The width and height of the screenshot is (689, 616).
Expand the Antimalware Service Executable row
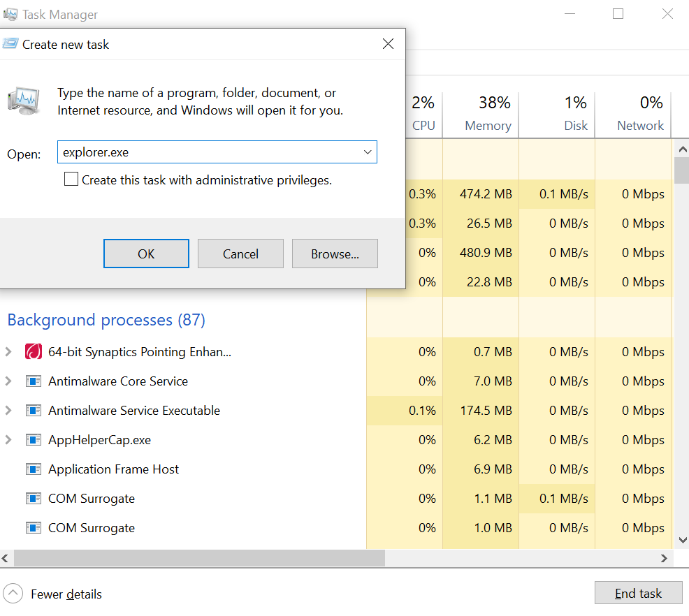8,411
